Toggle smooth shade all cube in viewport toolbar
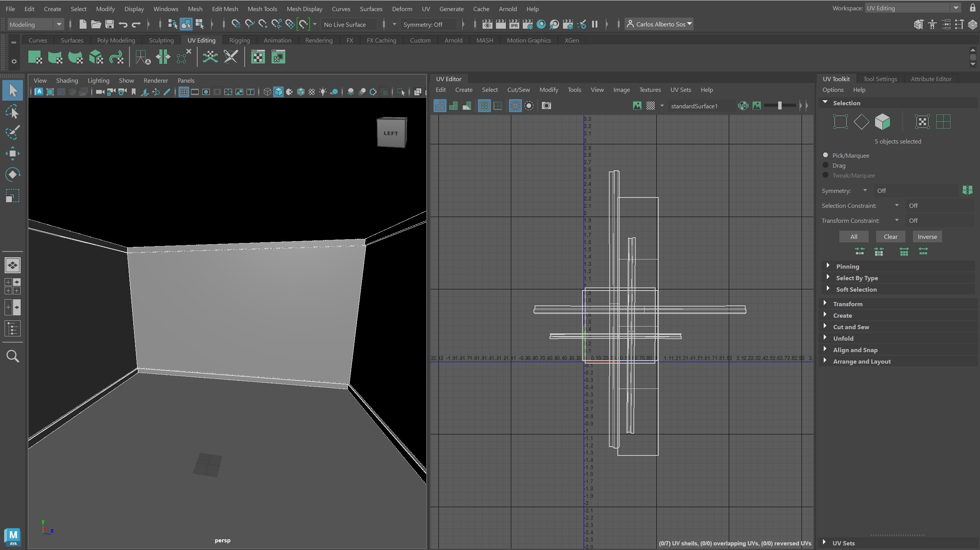980x550 pixels. 279,92
